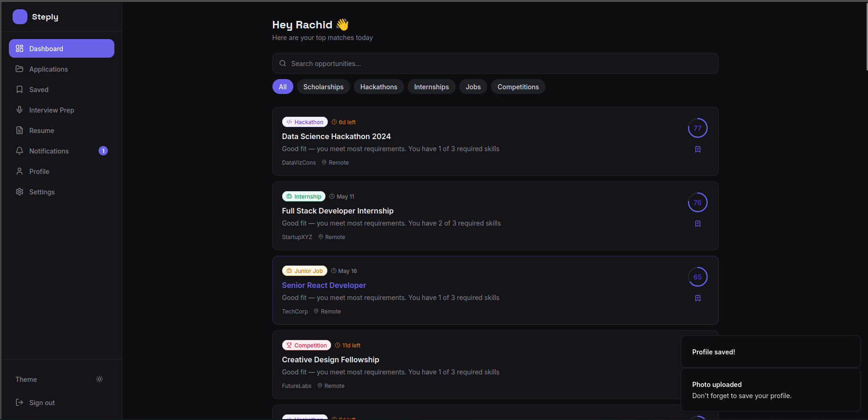Viewport: 868px width, 420px height.
Task: Open the Dashboard sidebar item
Action: (61, 48)
